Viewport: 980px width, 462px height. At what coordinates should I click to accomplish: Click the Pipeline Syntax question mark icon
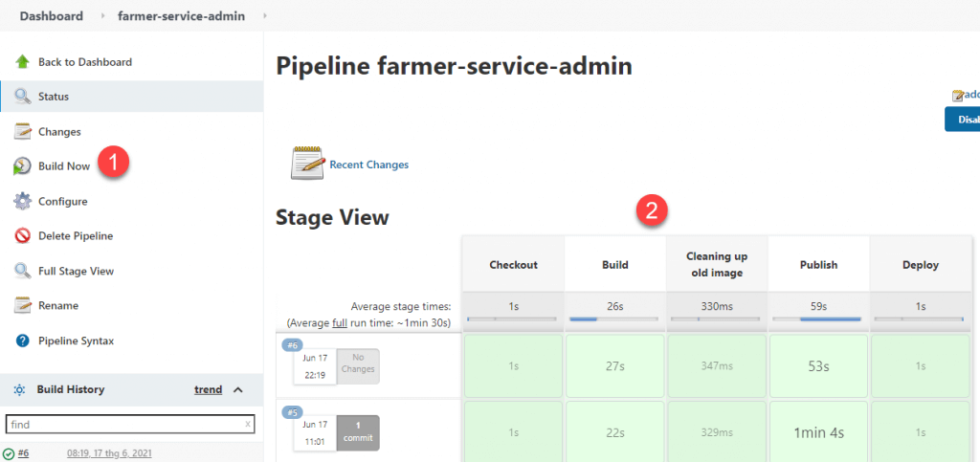[23, 341]
